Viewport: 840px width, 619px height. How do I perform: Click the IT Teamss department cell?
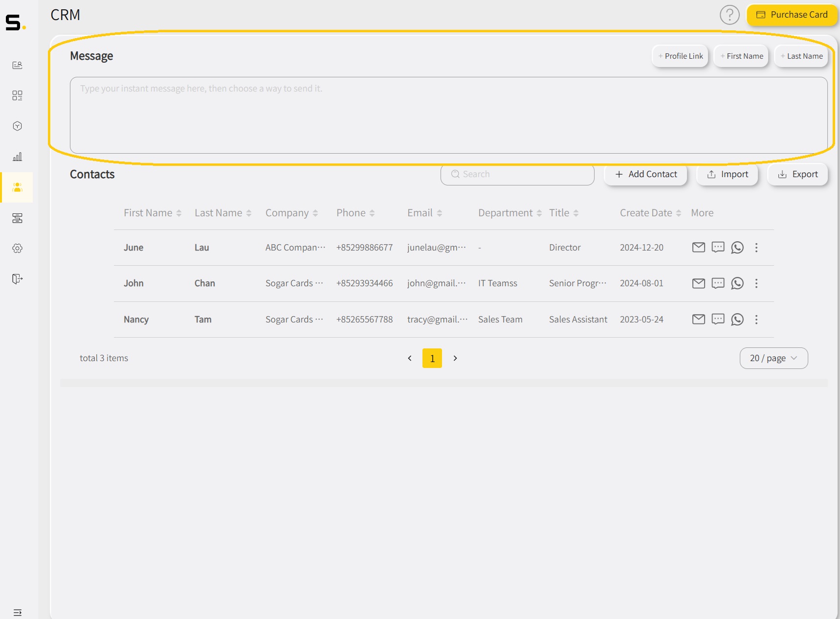pyautogui.click(x=498, y=283)
